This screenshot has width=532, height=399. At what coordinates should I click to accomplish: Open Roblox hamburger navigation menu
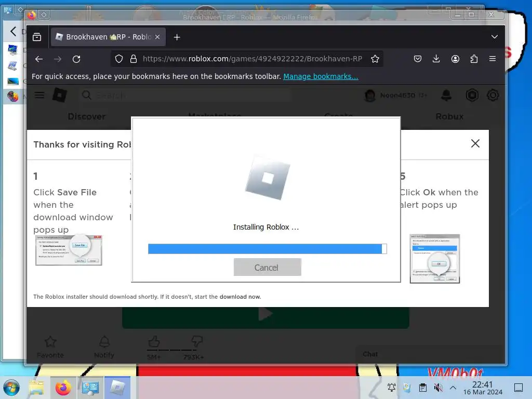pos(39,96)
